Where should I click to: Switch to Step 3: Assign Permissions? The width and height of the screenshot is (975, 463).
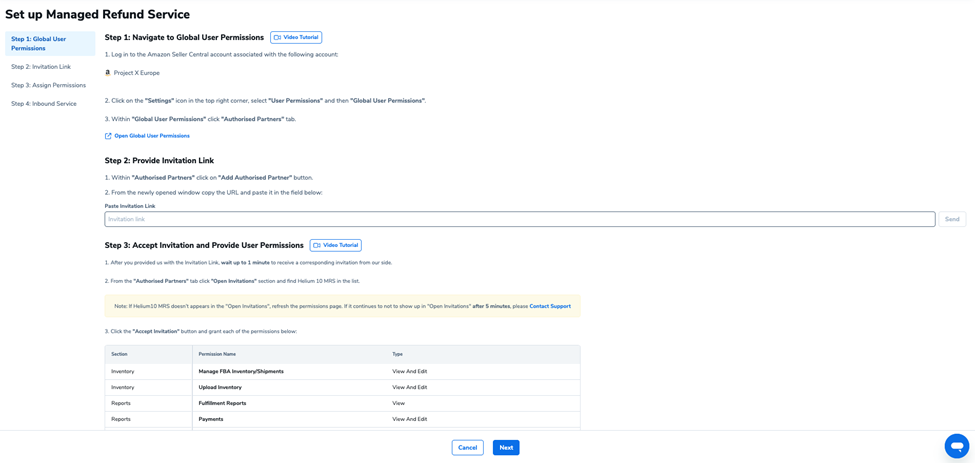[48, 85]
